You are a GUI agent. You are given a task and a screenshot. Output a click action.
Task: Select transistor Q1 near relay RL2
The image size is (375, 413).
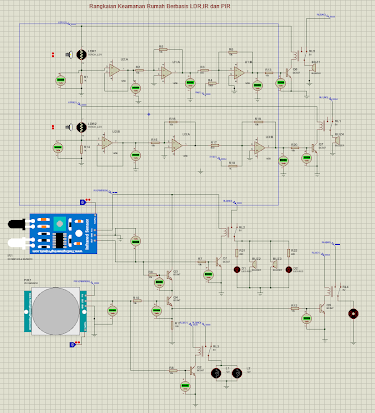coord(219,262)
